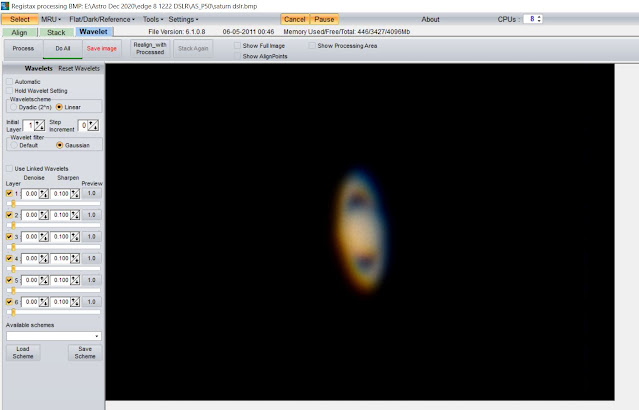This screenshot has width=639, height=410.
Task: Select the Linear wavelet scheme
Action: point(59,107)
